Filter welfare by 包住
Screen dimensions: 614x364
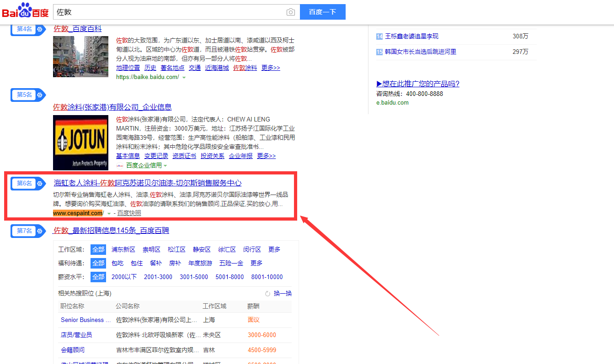tap(137, 263)
